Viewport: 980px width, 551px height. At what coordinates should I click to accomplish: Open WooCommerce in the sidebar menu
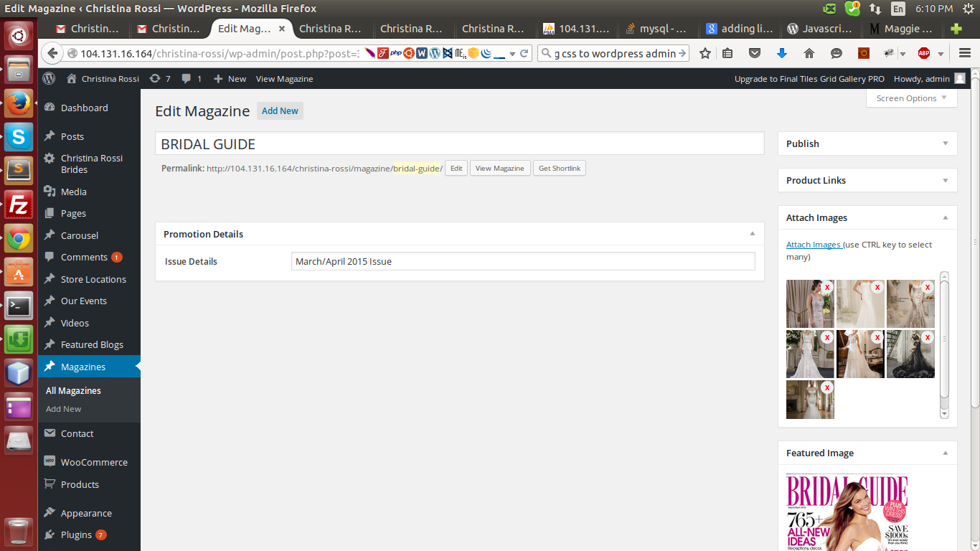[x=94, y=463]
